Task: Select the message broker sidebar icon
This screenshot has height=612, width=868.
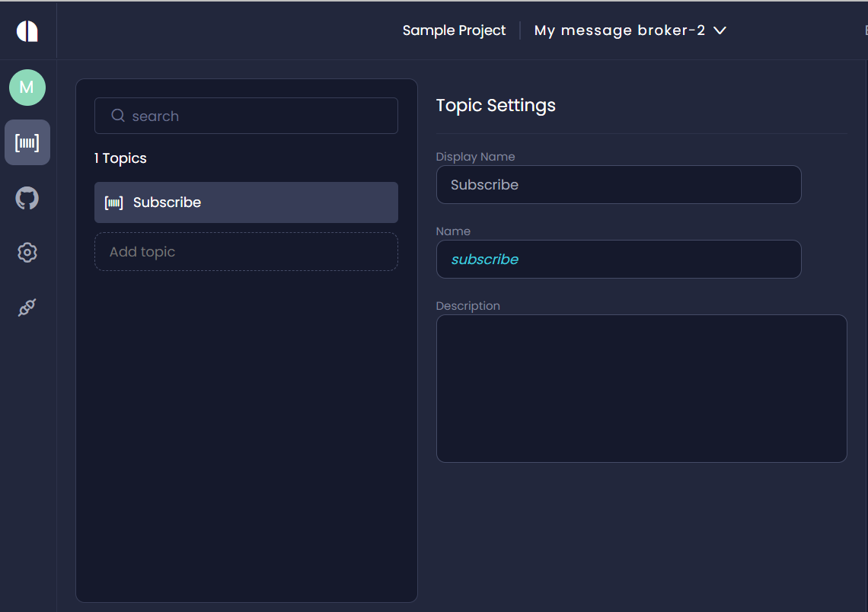Action: 27,142
